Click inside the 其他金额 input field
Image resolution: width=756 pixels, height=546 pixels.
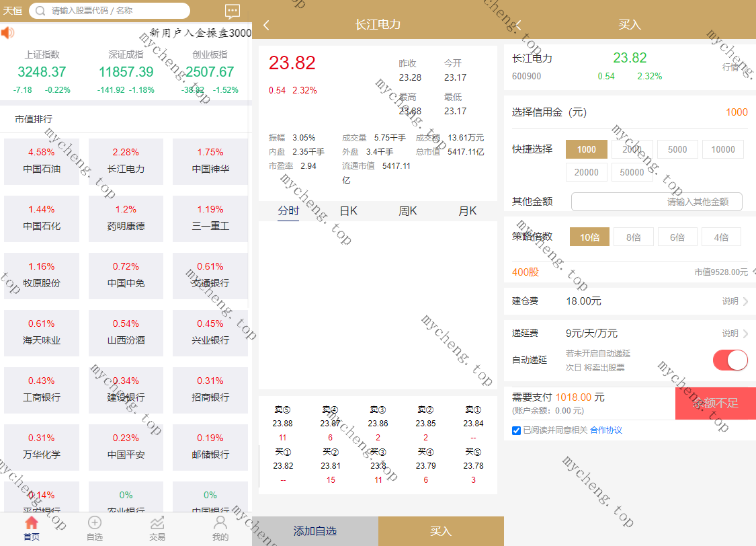(657, 202)
